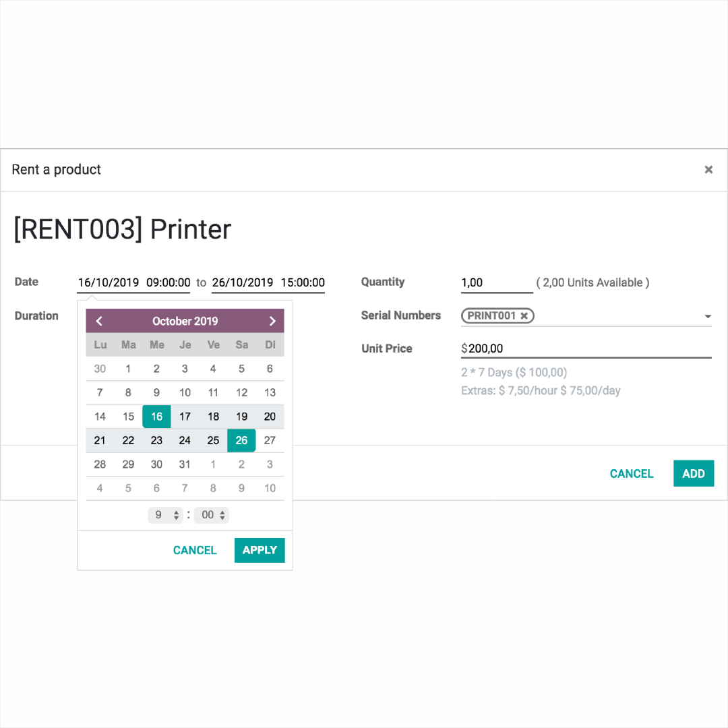Click the Quantity input field
Viewport: 728px width, 728px height.
tap(496, 282)
